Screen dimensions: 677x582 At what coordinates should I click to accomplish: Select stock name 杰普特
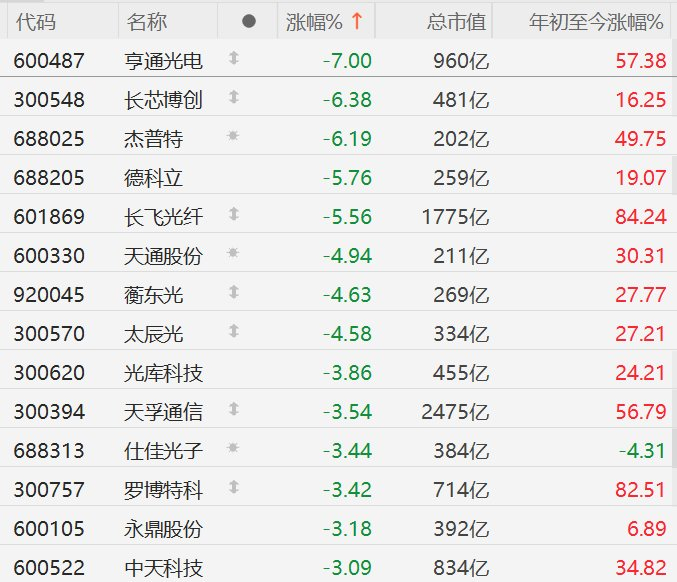point(153,139)
